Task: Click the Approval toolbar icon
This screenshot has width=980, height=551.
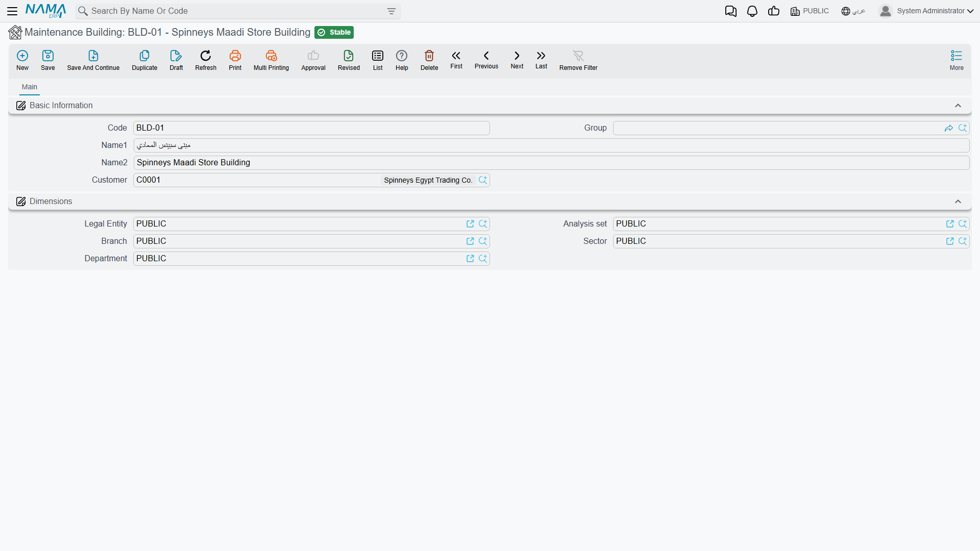Action: pos(313,60)
